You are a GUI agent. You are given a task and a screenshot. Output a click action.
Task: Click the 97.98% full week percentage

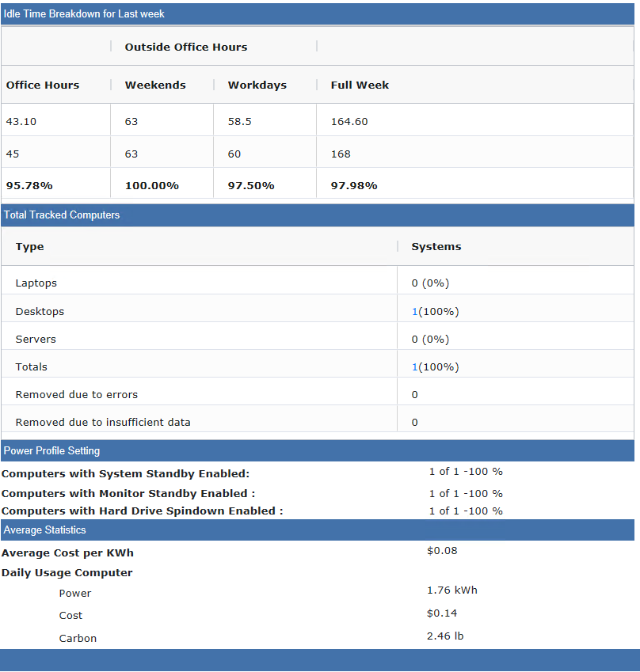pos(354,185)
